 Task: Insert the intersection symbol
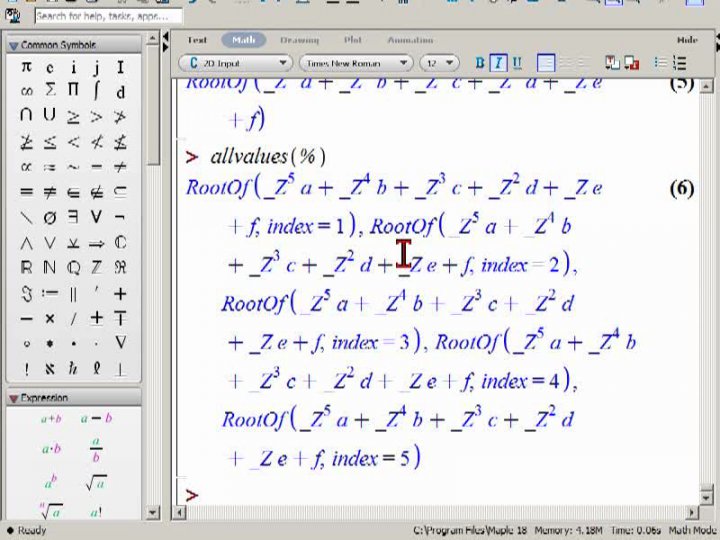coord(26,115)
